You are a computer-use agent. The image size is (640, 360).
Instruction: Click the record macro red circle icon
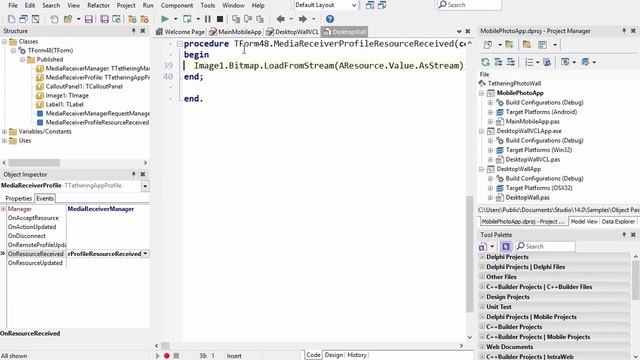click(x=167, y=356)
